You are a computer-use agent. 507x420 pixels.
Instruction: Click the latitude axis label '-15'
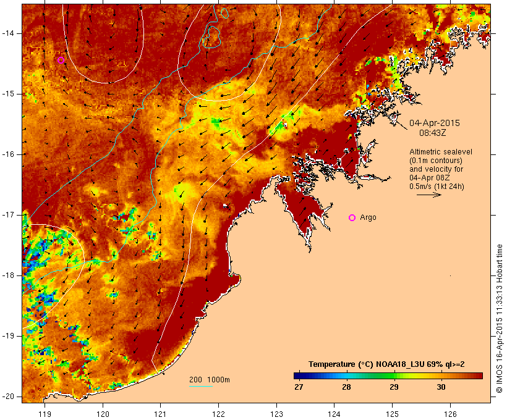[7, 94]
